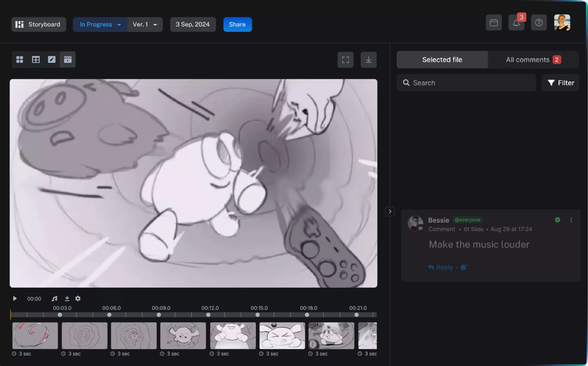Open the In Progress status dropdown
The height and width of the screenshot is (366, 588).
tap(100, 24)
